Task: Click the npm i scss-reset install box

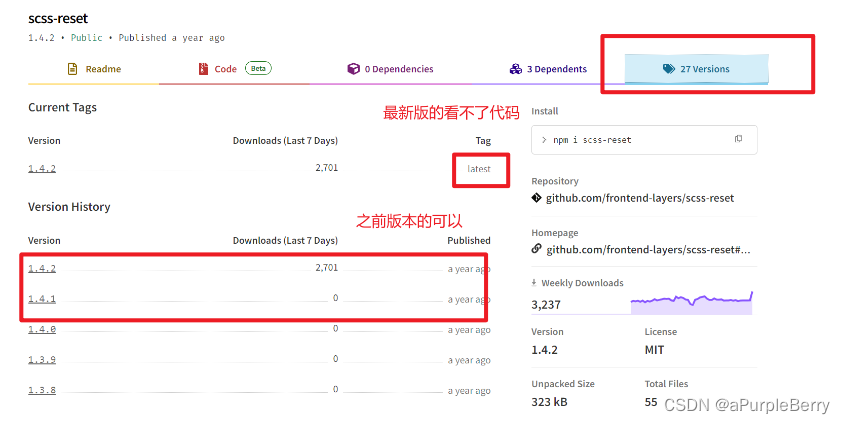Action: pos(644,140)
